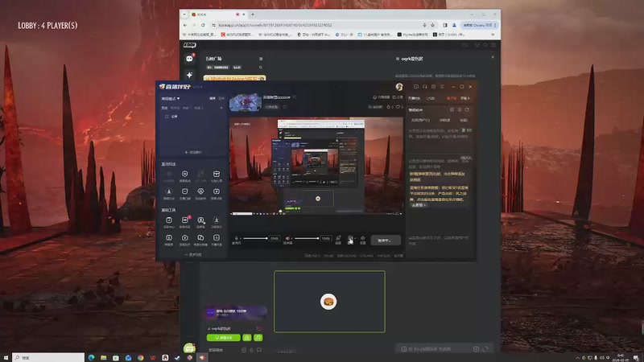Viewport: 644px width, 362px height.
Task: Toggle KOOK microphone icon at the bottom bar
Action: click(251, 350)
